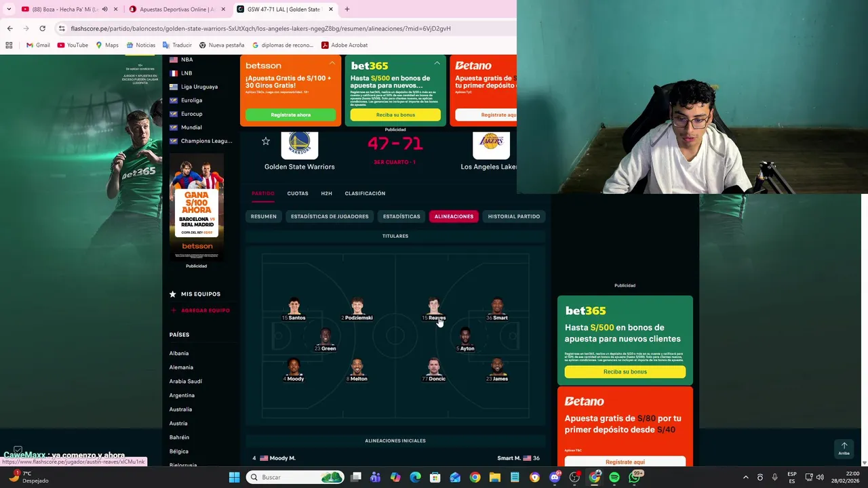Open the Traducir bookmark
This screenshot has width=868, height=488.
point(177,45)
